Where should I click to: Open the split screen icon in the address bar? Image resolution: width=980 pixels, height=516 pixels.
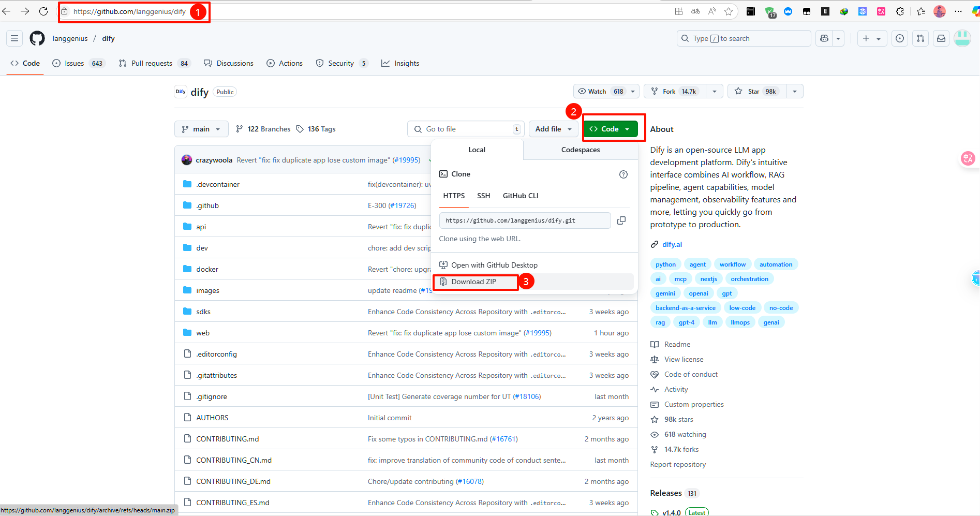[679, 11]
